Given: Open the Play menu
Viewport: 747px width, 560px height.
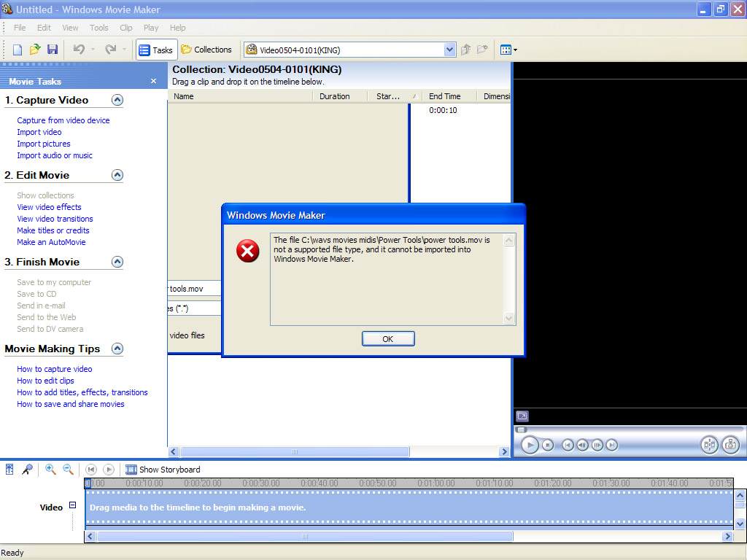Looking at the screenshot, I should pyautogui.click(x=151, y=28).
